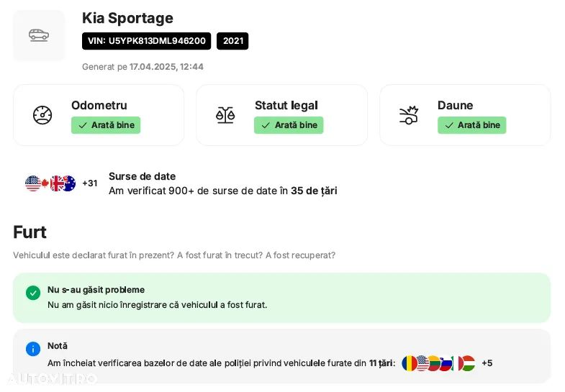
Task: Click the car damage crash icon
Action: coord(409,115)
